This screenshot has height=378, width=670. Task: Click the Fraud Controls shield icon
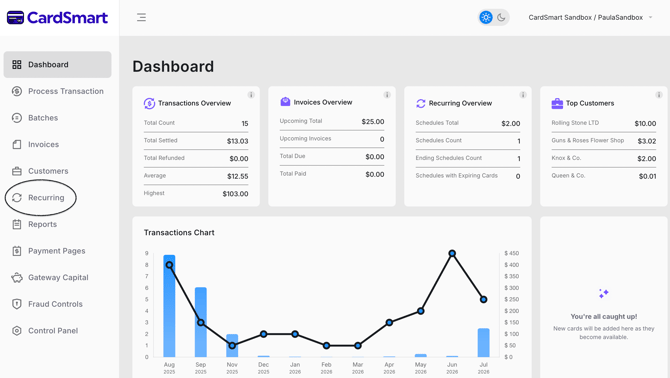click(17, 304)
